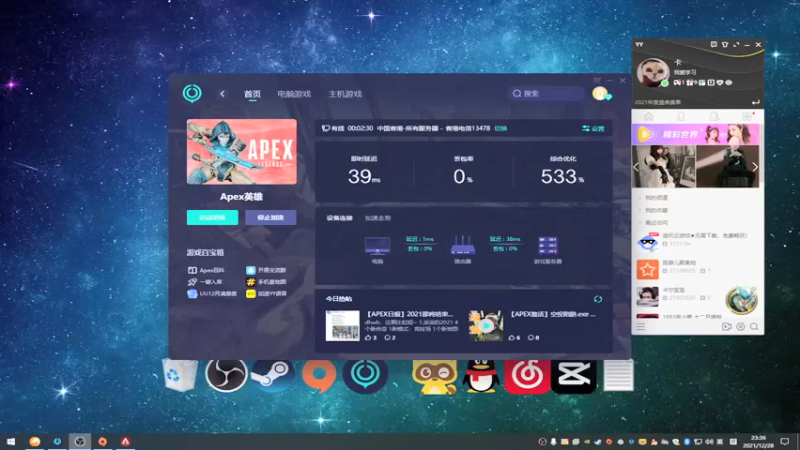The width and height of the screenshot is (800, 450).
Task: Show previous YY carousel image
Action: point(636,166)
